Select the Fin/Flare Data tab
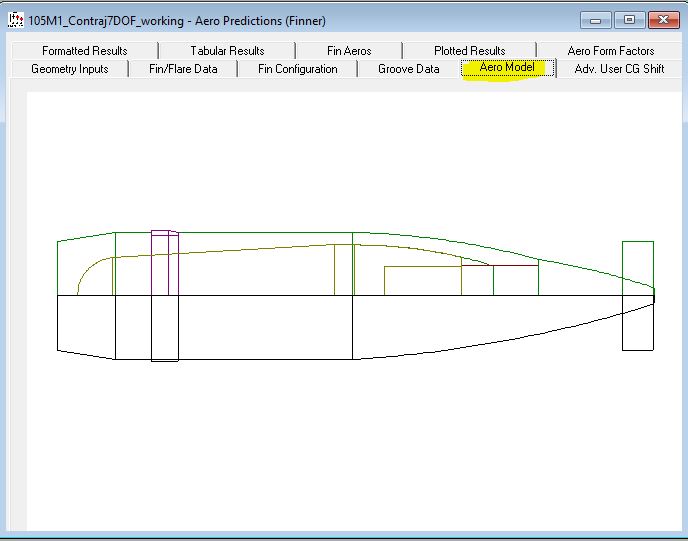 click(183, 69)
